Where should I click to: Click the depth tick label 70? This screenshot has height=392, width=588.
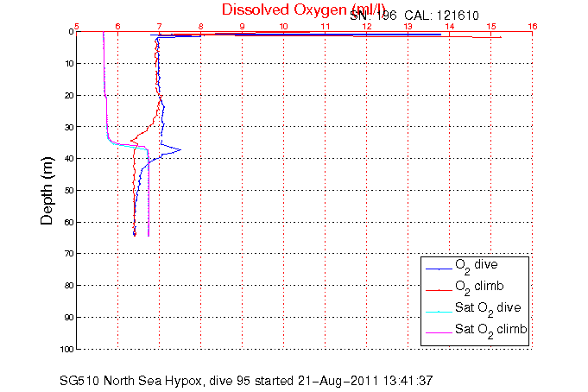(69, 254)
